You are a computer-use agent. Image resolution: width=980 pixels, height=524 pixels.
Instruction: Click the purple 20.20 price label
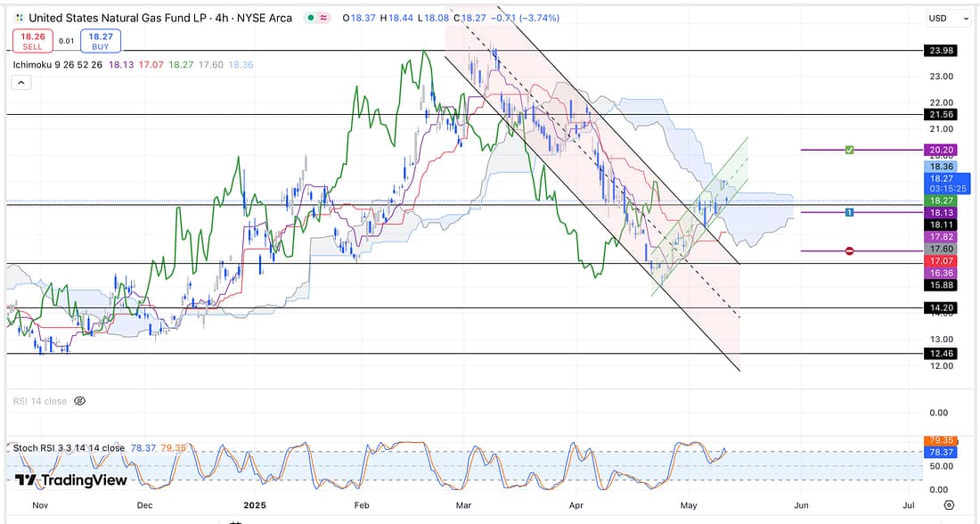[941, 150]
